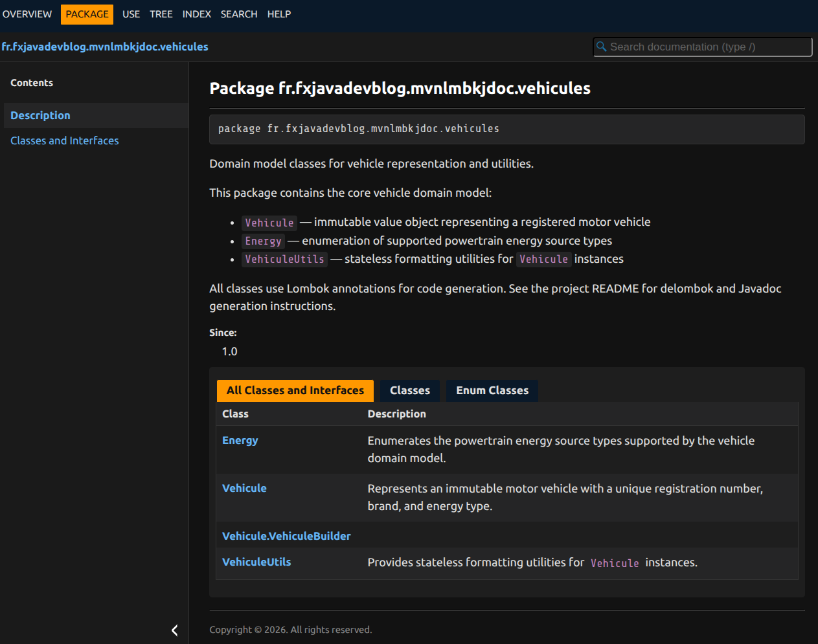Switch to the Classes tab

tap(410, 390)
